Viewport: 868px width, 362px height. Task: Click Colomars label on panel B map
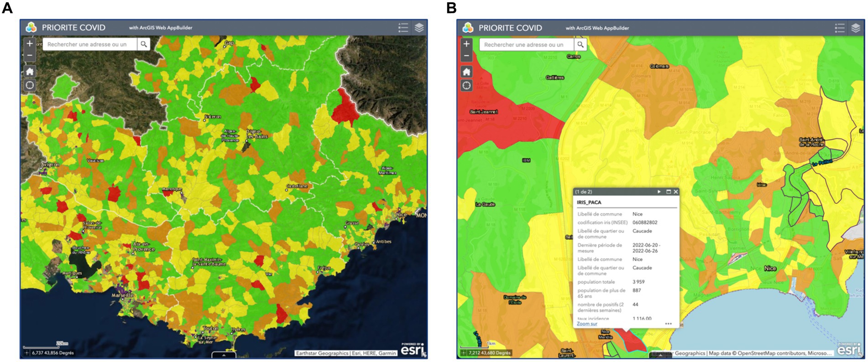point(659,67)
